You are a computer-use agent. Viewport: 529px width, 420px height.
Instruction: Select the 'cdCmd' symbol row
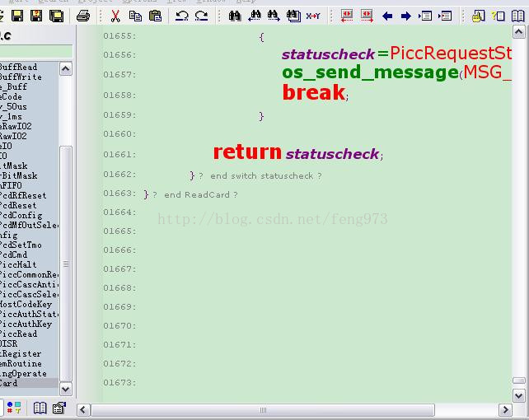pyautogui.click(x=29, y=254)
